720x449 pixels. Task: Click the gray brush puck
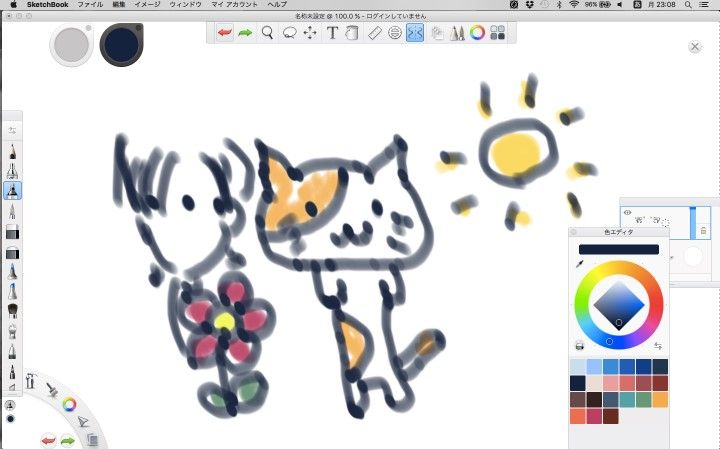pos(72,45)
